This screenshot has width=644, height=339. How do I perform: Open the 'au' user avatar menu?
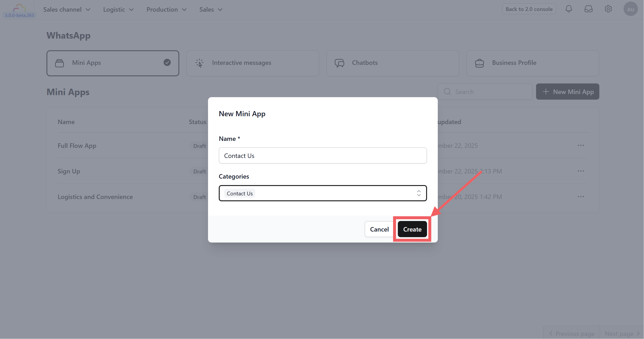point(631,9)
